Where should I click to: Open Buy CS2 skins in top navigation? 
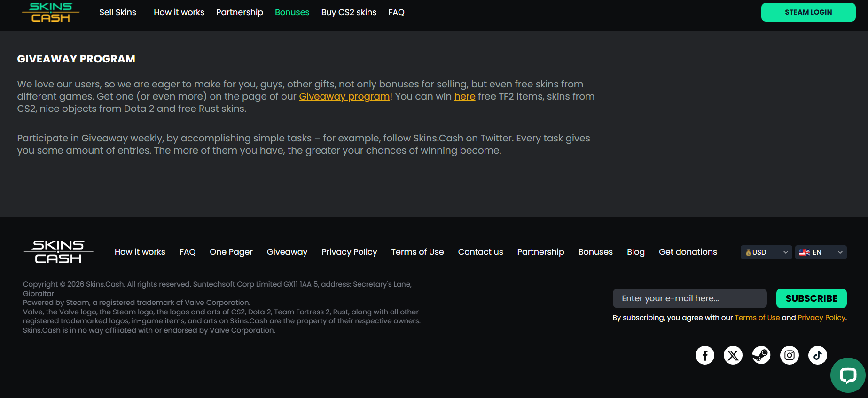[x=349, y=12]
